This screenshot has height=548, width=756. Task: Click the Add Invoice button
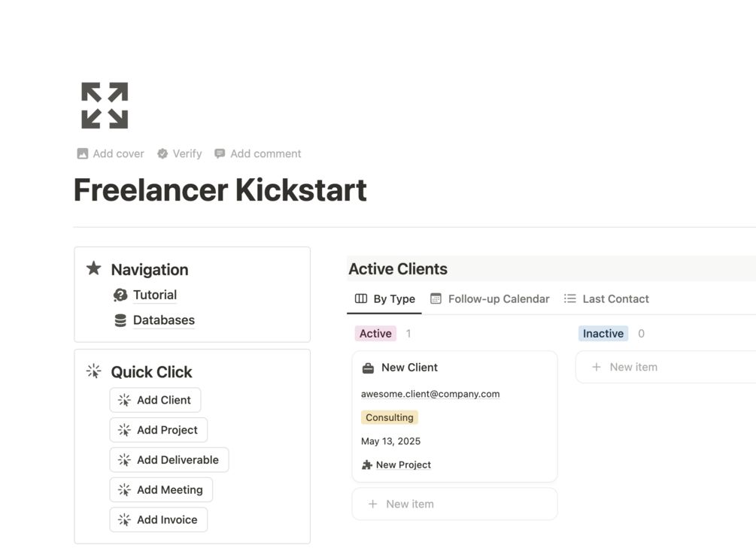pyautogui.click(x=159, y=519)
